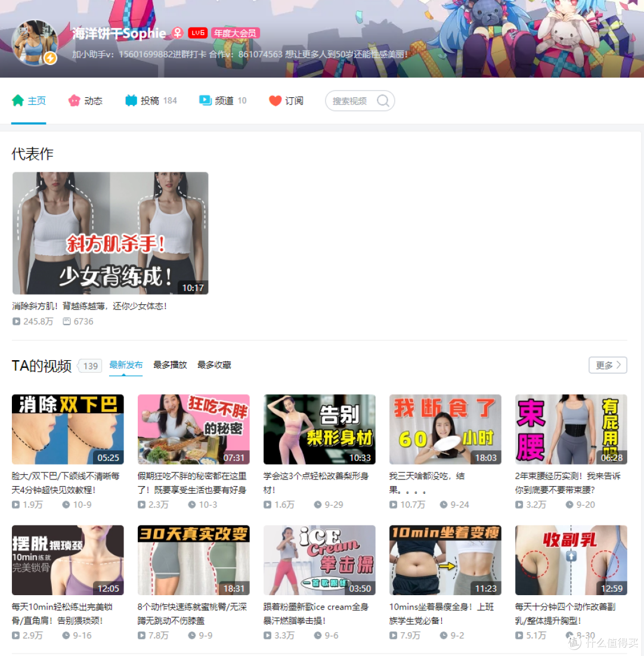Sort videos by 最多播放

[170, 365]
